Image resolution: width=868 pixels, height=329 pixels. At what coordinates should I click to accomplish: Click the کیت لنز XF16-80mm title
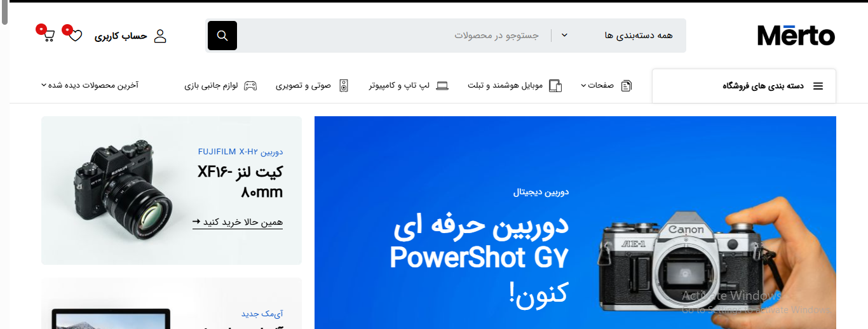(x=240, y=182)
